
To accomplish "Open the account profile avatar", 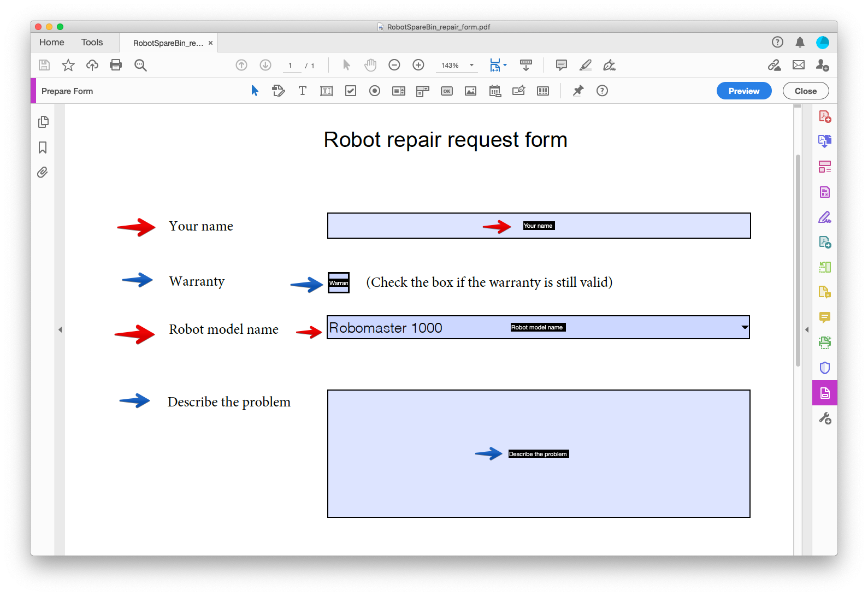I will point(823,42).
